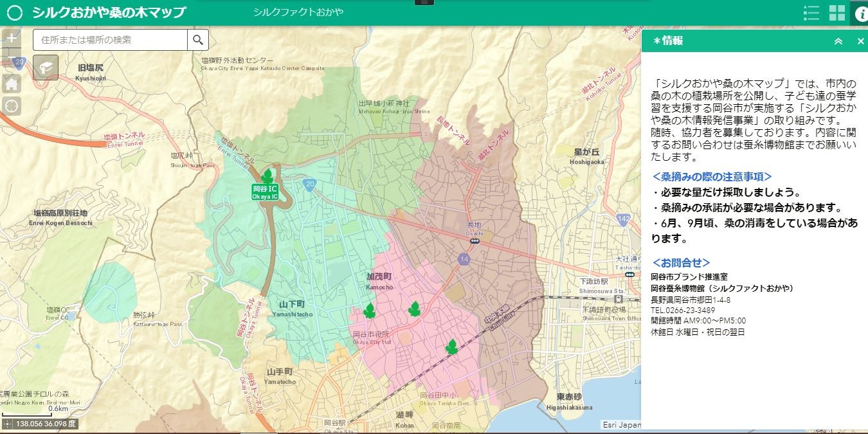Click the route 14 shield
Image resolution: width=868 pixels, height=434 pixels.
[464, 258]
